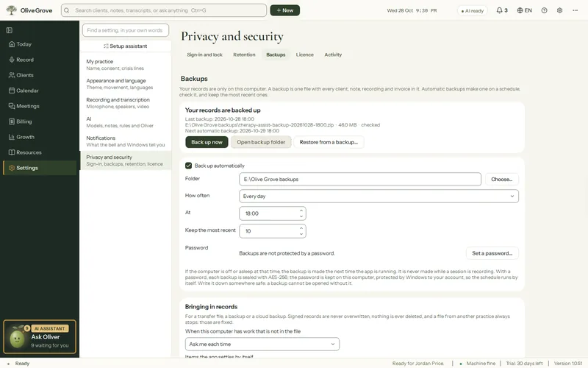
Task: Click Restore from a backup button
Action: tap(329, 142)
